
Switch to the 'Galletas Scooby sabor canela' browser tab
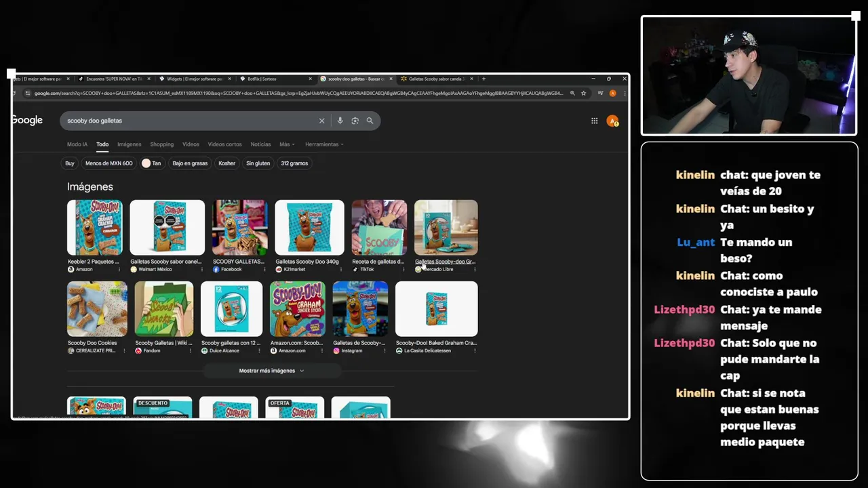[x=437, y=79]
